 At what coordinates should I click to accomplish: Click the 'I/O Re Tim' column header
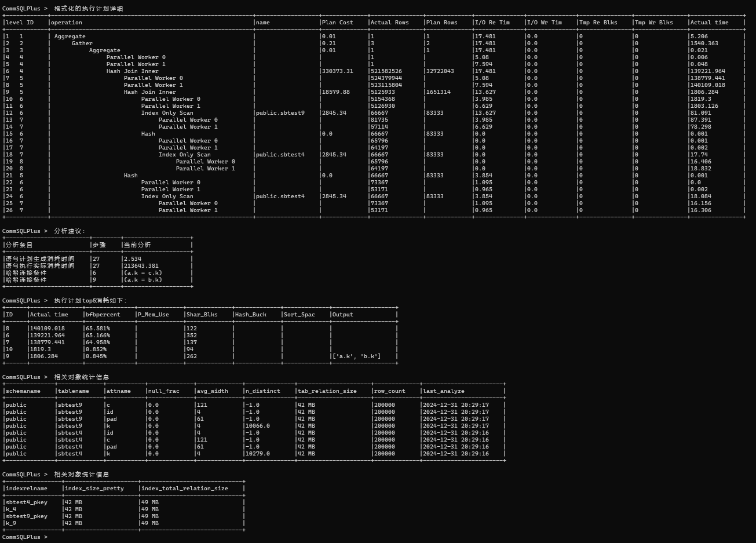(x=492, y=23)
